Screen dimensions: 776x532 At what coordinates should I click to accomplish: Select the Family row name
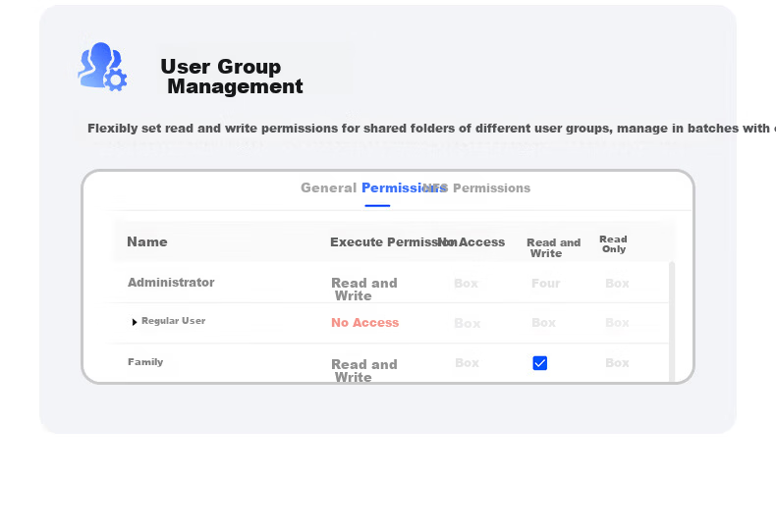tap(145, 362)
